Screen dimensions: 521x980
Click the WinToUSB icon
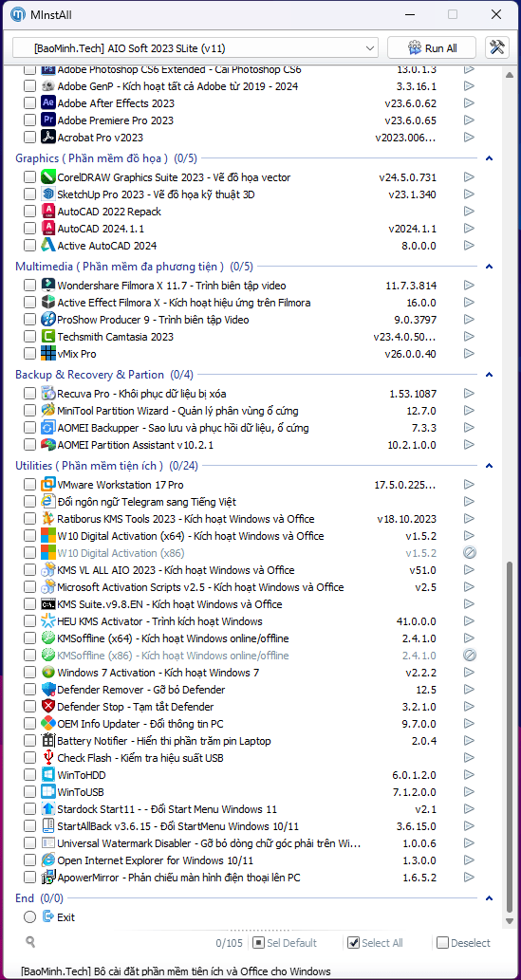tap(48, 792)
